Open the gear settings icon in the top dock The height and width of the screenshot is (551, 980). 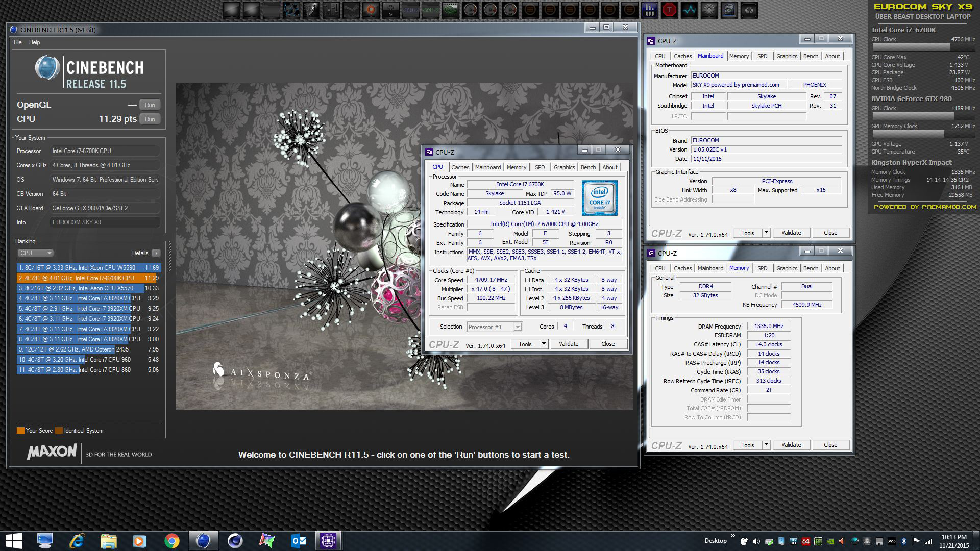709,10
